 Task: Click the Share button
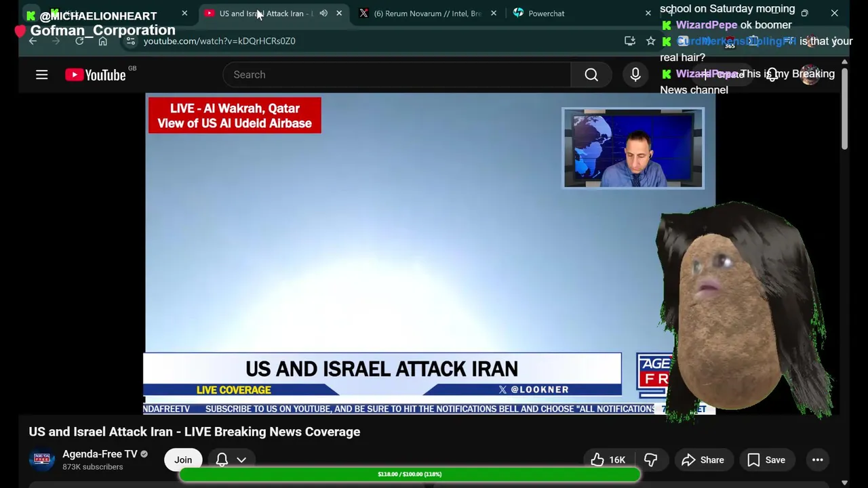pos(703,460)
